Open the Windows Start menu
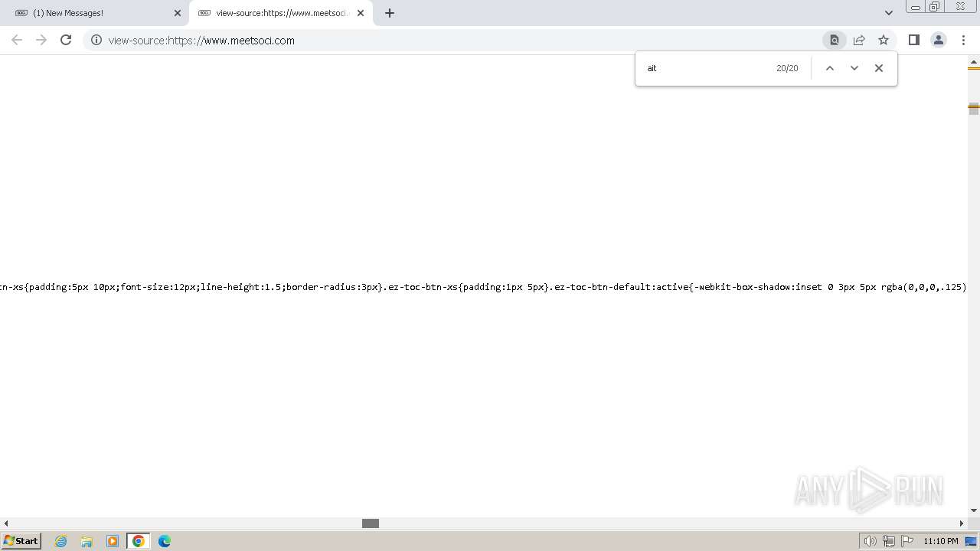The image size is (980, 551). pos(21,541)
